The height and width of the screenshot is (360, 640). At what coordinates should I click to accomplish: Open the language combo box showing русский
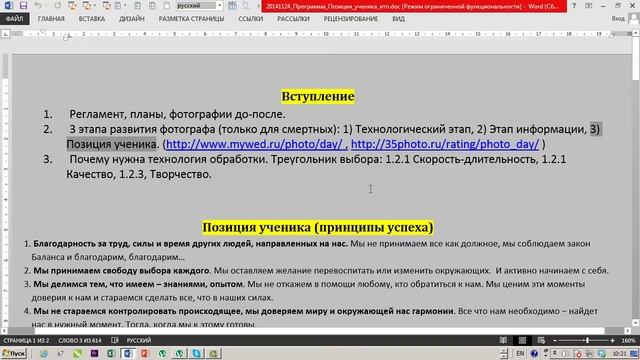(199, 5)
